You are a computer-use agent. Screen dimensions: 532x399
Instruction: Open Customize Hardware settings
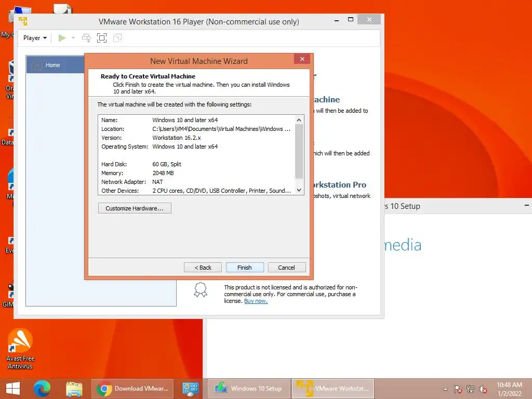(135, 208)
